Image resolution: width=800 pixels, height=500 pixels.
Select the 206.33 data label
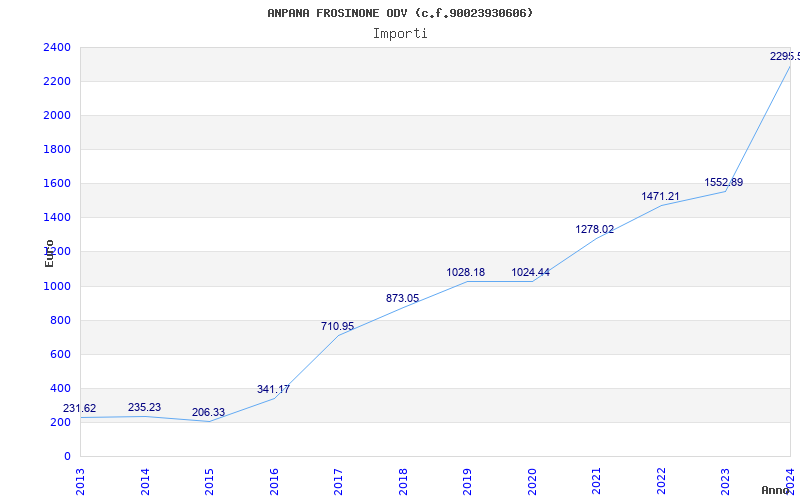(x=208, y=412)
